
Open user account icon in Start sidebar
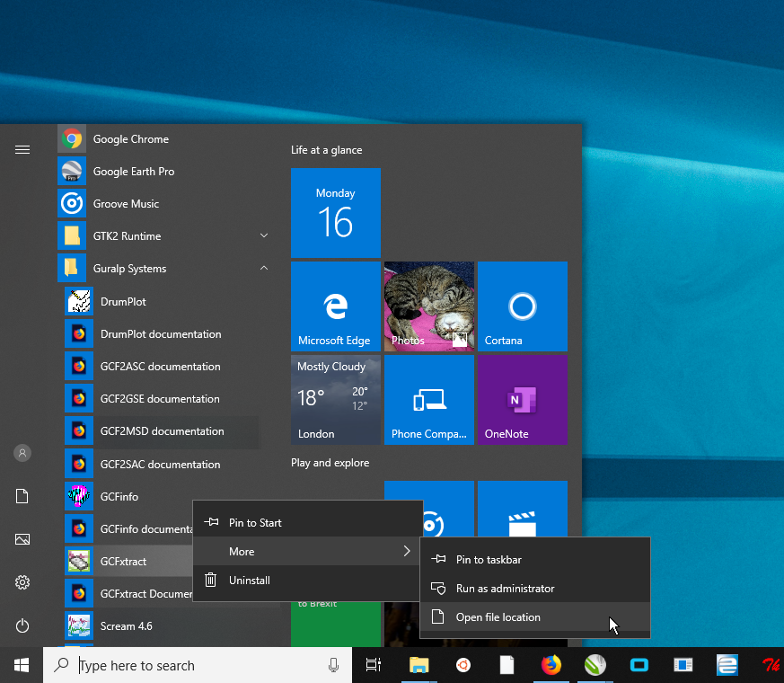[22, 453]
